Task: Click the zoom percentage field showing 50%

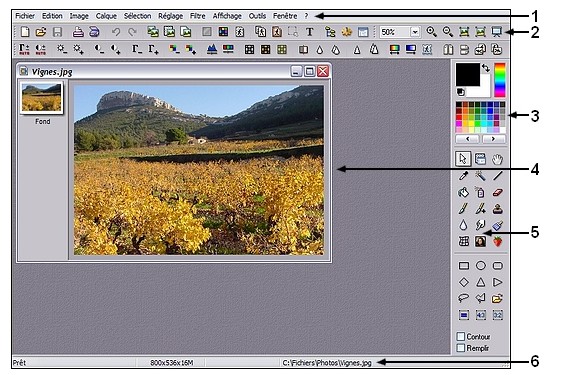Action: pyautogui.click(x=395, y=32)
